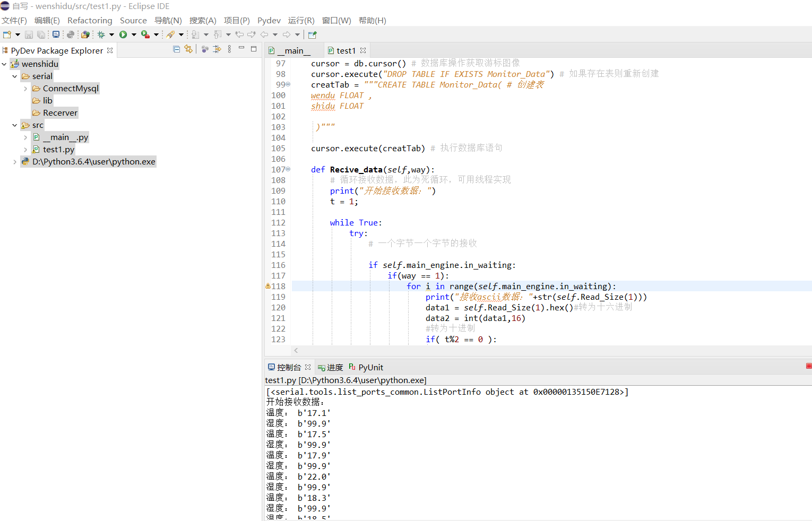Viewport: 812px width, 521px height.
Task: Open the External Tools dropdown arrow
Action: pos(156,34)
